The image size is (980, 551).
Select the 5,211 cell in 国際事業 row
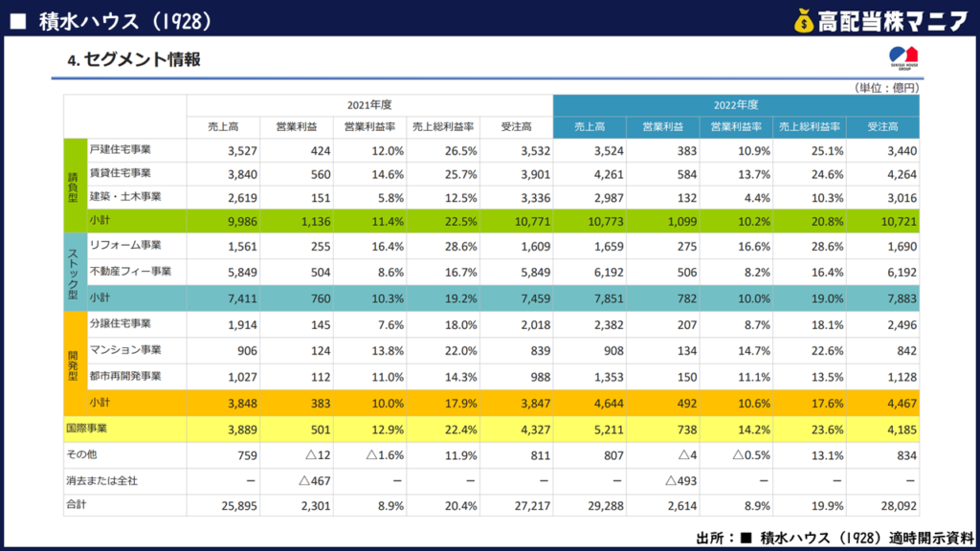(x=609, y=430)
